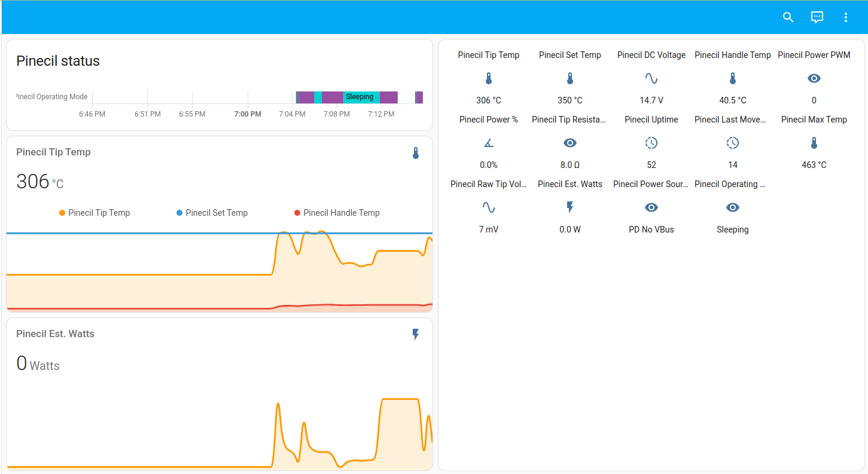Click the 0 Watts large value

[x=38, y=363]
